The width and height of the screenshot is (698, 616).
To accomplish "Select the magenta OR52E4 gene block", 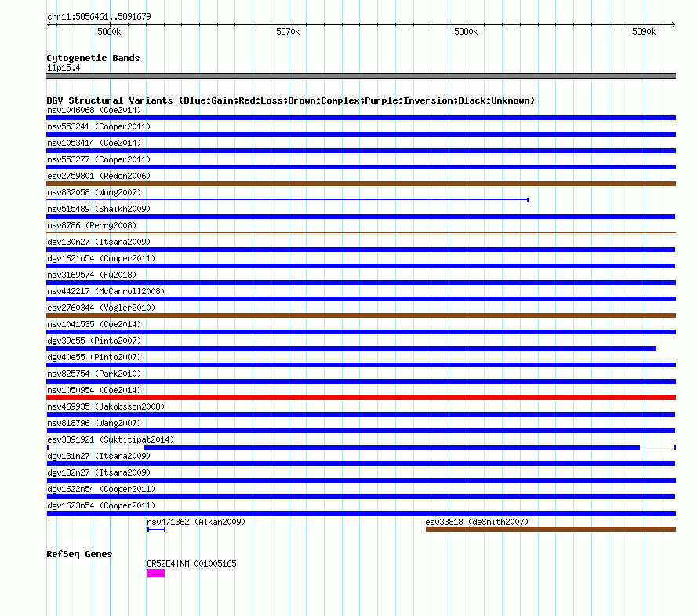I will (156, 573).
